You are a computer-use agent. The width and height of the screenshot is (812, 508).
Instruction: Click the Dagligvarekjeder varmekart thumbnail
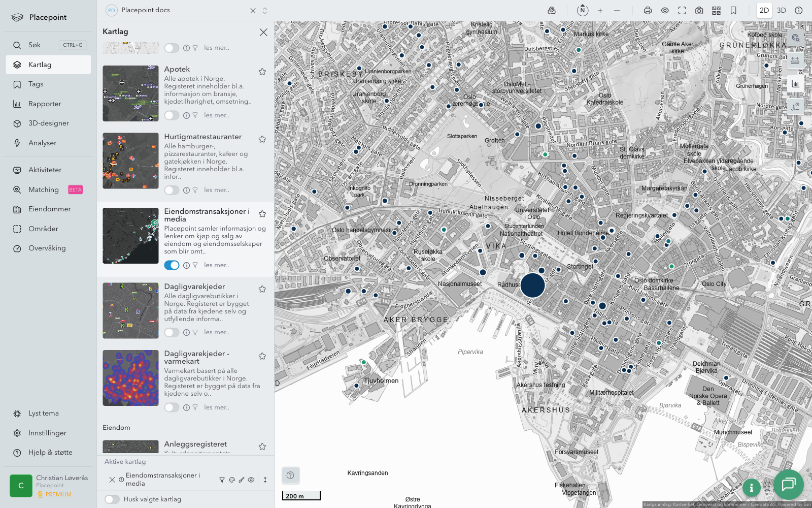click(x=130, y=378)
